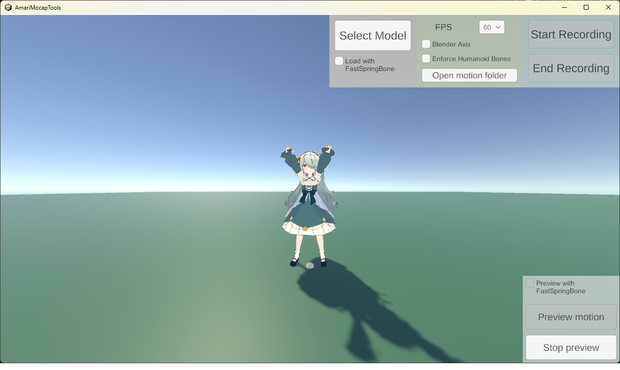
Task: Check Enforce Humanoid Bones option
Action: tap(426, 59)
